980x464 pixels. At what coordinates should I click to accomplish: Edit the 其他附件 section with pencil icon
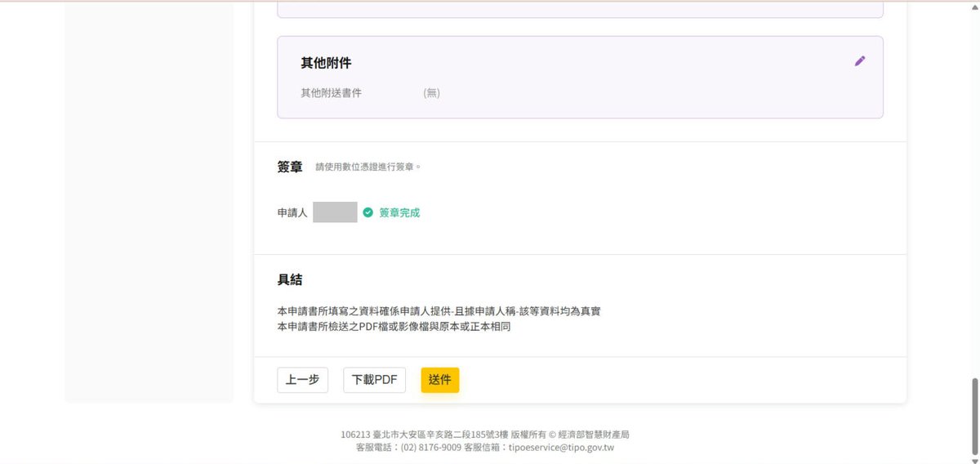click(x=859, y=61)
